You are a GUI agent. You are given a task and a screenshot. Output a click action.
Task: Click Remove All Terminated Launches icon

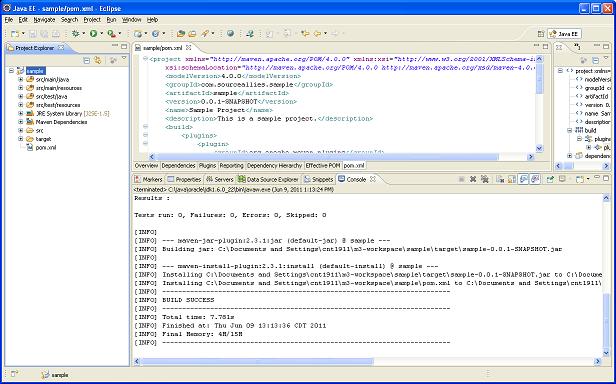click(485, 179)
